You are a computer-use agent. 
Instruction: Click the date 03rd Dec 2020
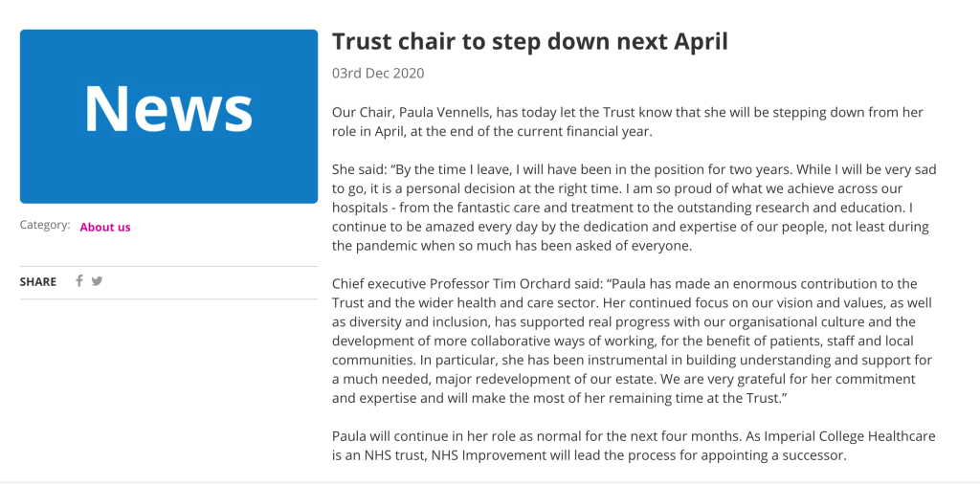378,74
